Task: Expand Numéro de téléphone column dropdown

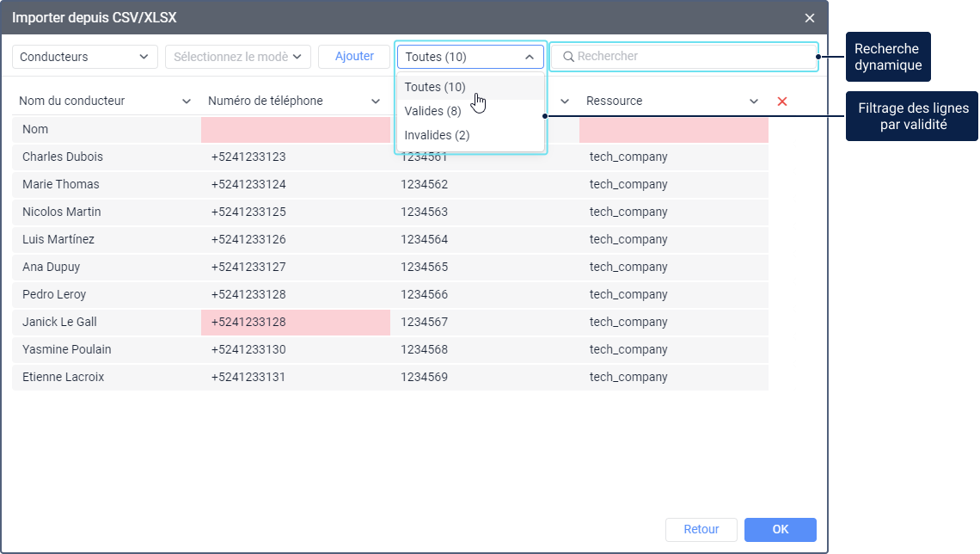Action: tap(376, 102)
